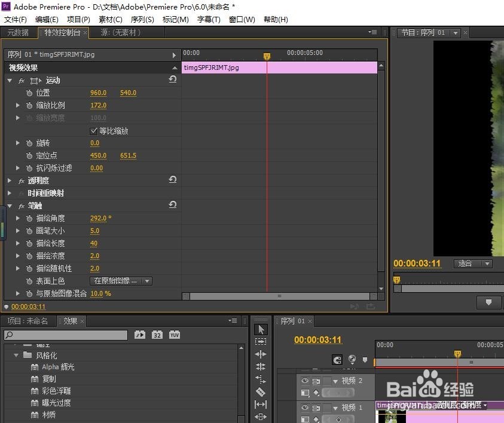Toggle 视频 2 track eye visibility
Viewport: 504px width, 423px height.
305,381
